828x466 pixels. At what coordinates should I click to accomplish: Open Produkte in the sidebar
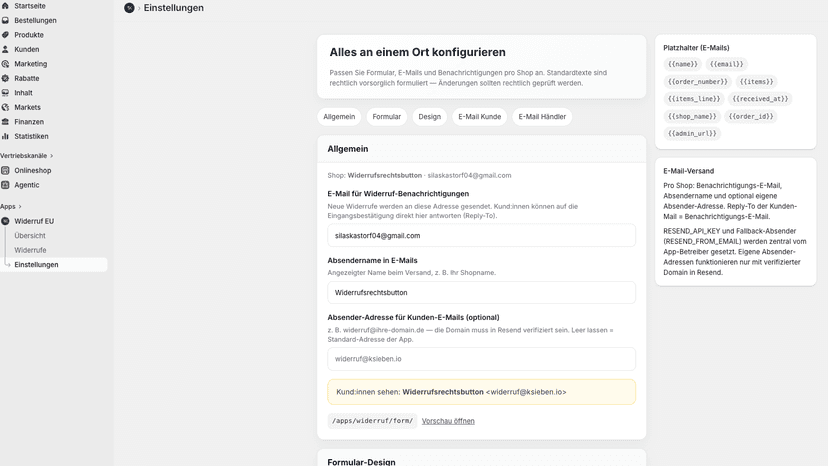click(29, 35)
